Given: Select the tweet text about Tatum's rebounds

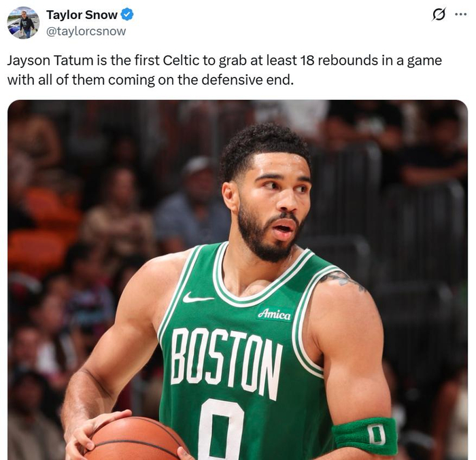Looking at the screenshot, I should click(x=224, y=70).
